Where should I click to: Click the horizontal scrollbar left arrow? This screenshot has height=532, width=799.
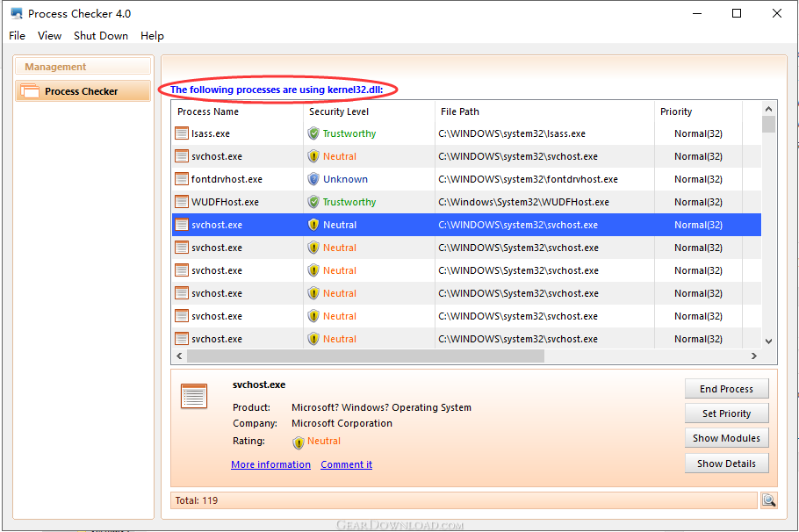tap(179, 356)
